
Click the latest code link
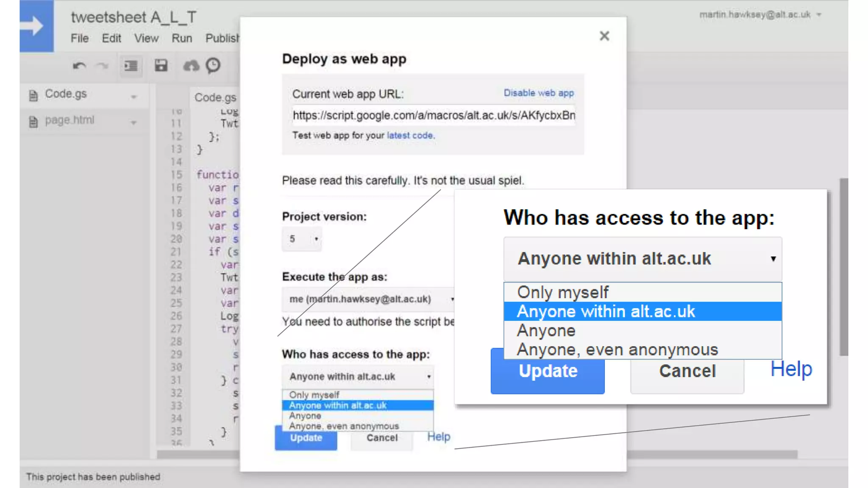click(x=410, y=136)
